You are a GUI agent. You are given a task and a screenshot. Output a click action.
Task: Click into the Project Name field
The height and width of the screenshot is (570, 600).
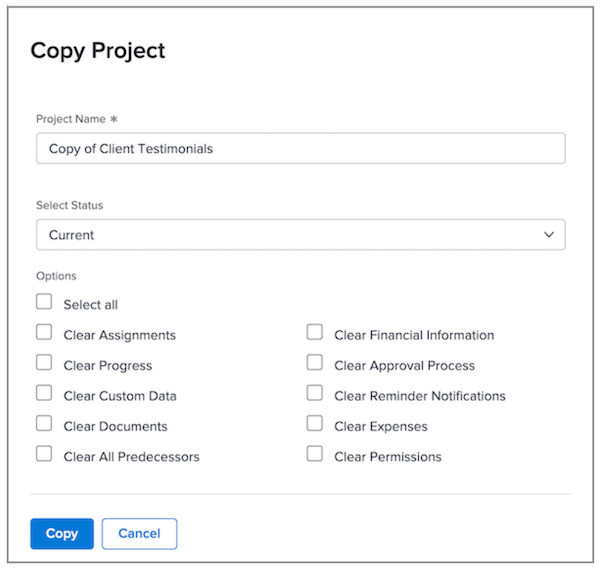tap(300, 149)
